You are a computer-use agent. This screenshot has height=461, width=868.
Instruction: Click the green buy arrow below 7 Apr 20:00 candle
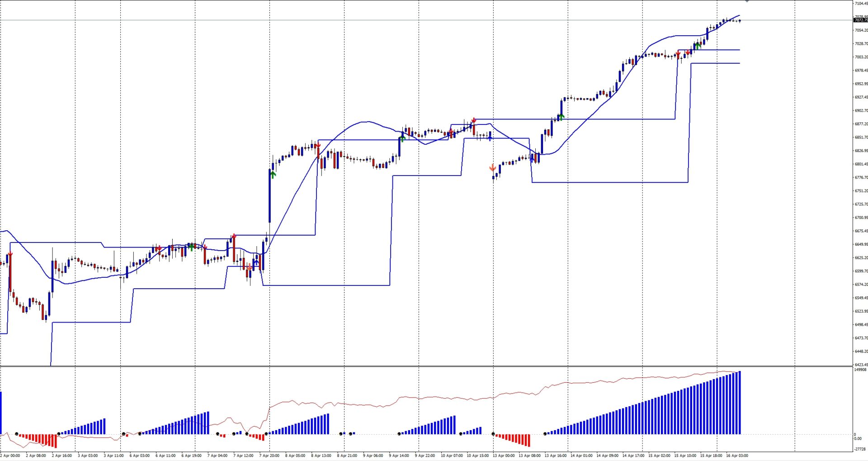click(273, 174)
